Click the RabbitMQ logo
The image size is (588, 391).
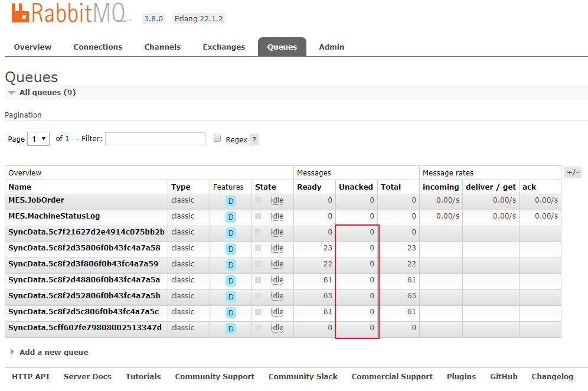click(71, 13)
